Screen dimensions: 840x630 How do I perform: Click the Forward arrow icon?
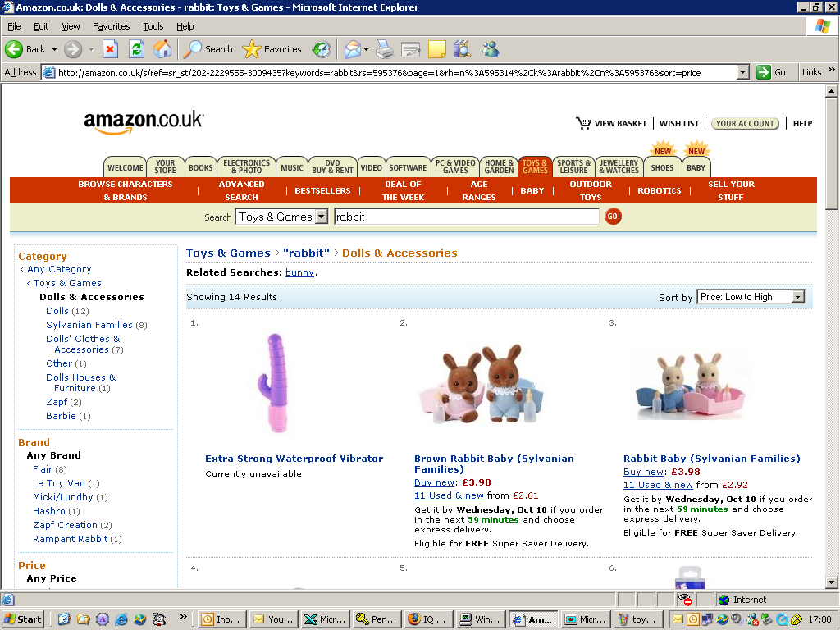73,49
